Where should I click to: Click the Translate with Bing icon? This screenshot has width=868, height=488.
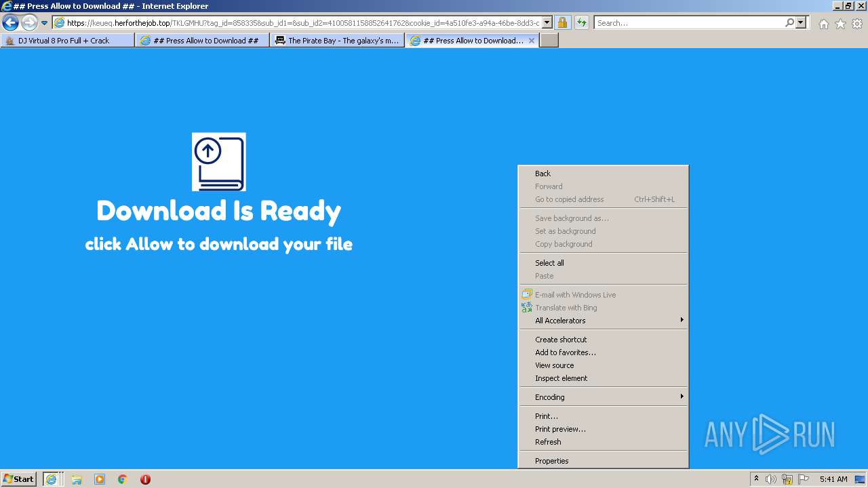(x=527, y=308)
